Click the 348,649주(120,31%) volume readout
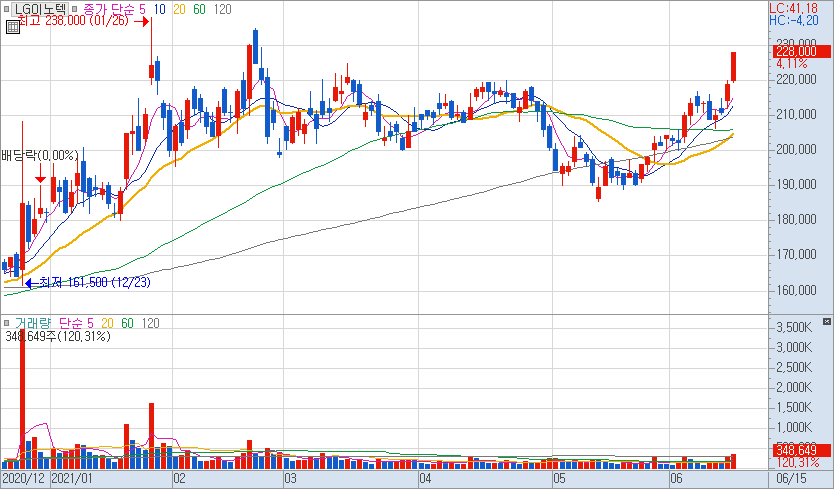The width and height of the screenshot is (834, 489). pyautogui.click(x=57, y=336)
